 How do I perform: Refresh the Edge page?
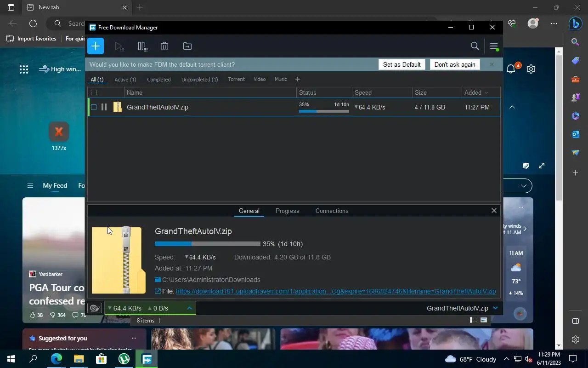pyautogui.click(x=33, y=23)
